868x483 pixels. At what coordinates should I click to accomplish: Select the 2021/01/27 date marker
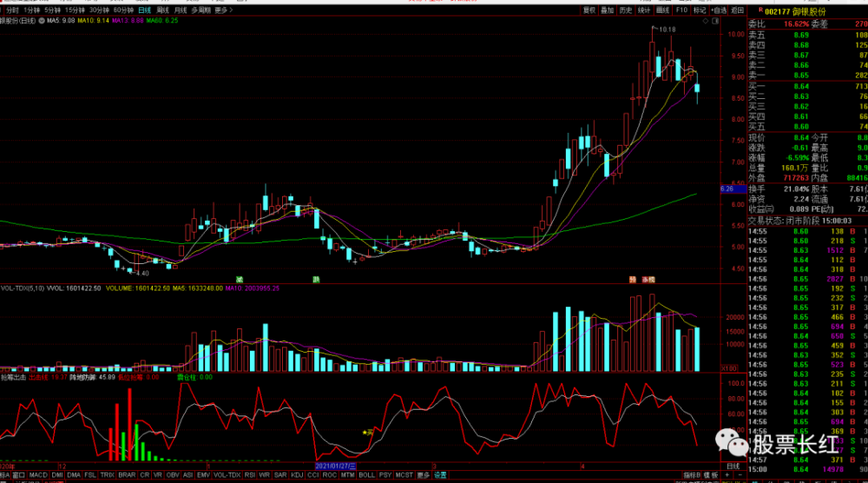point(335,466)
